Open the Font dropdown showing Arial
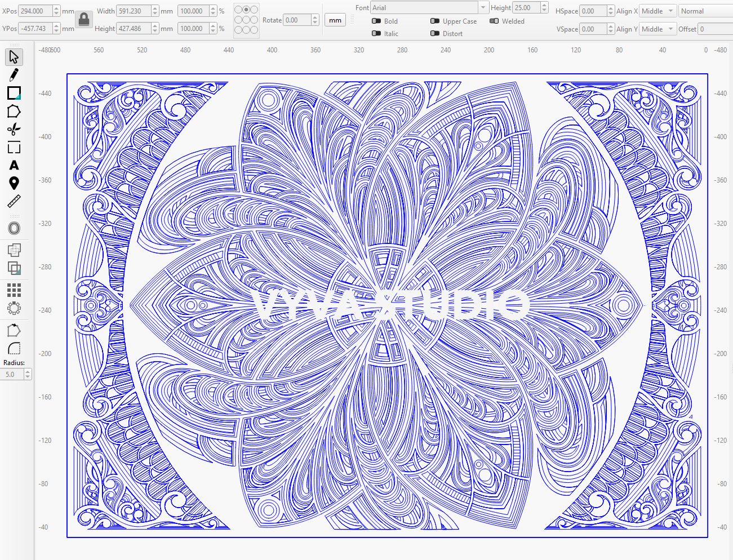The image size is (733, 560). point(429,8)
